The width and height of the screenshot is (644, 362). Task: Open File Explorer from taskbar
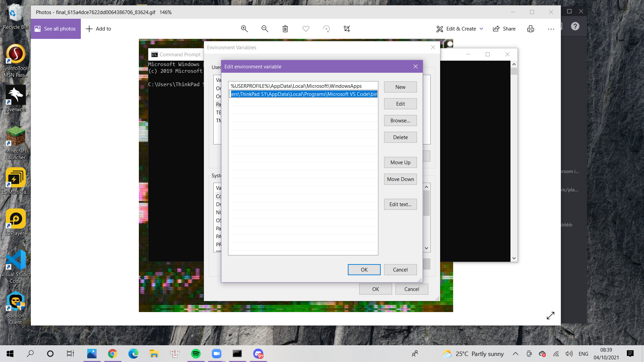pos(154,354)
